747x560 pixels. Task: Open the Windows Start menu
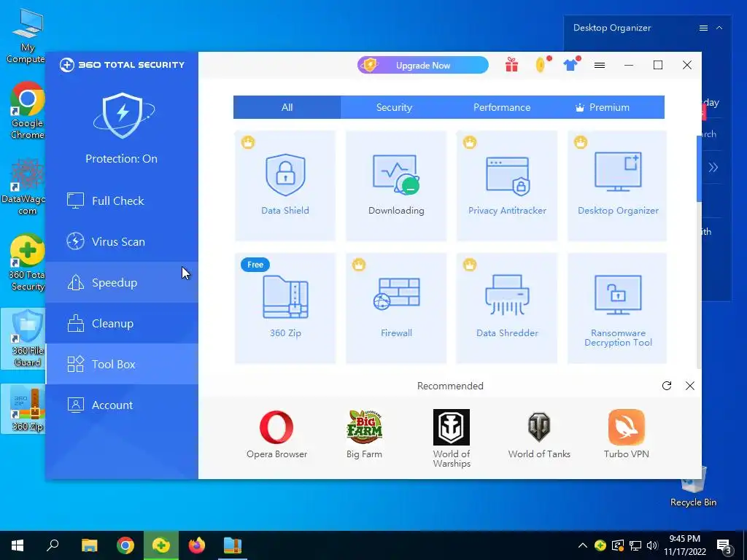point(18,545)
